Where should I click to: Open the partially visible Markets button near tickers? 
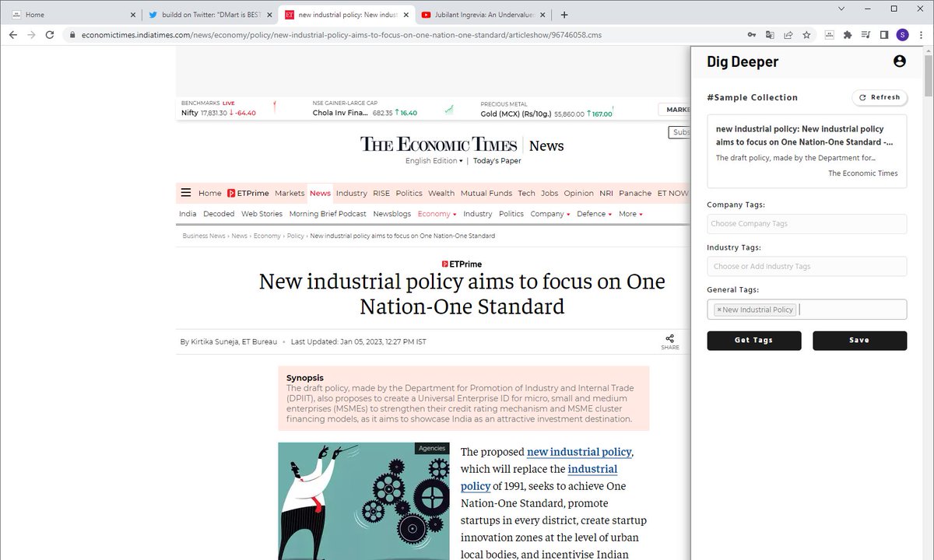(674, 110)
